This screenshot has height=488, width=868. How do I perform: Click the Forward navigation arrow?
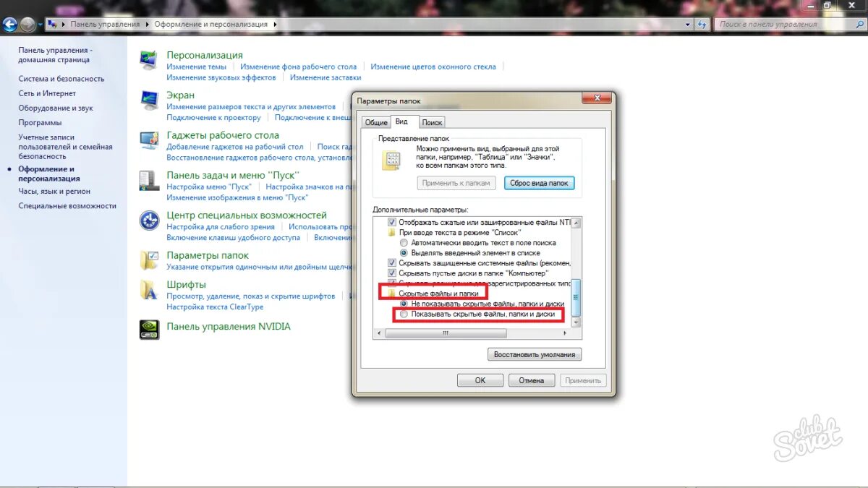click(x=27, y=24)
